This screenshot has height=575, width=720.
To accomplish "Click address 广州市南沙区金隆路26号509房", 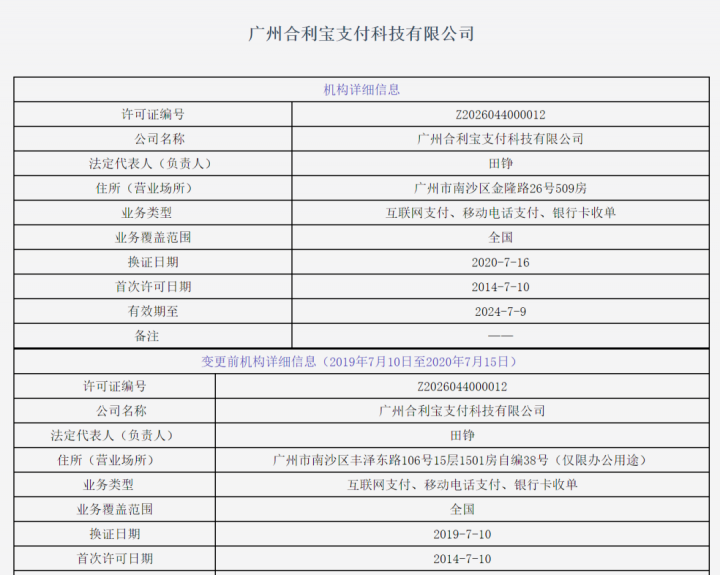I will [x=501, y=188].
